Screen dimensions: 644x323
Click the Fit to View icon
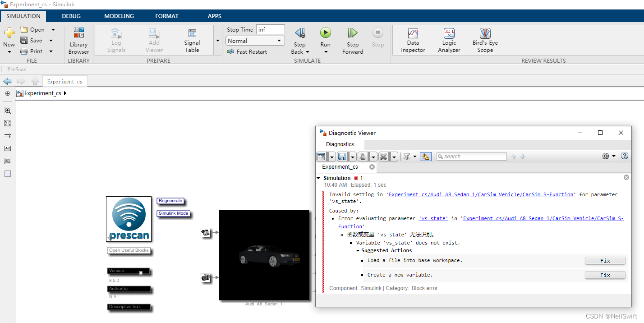(8, 123)
